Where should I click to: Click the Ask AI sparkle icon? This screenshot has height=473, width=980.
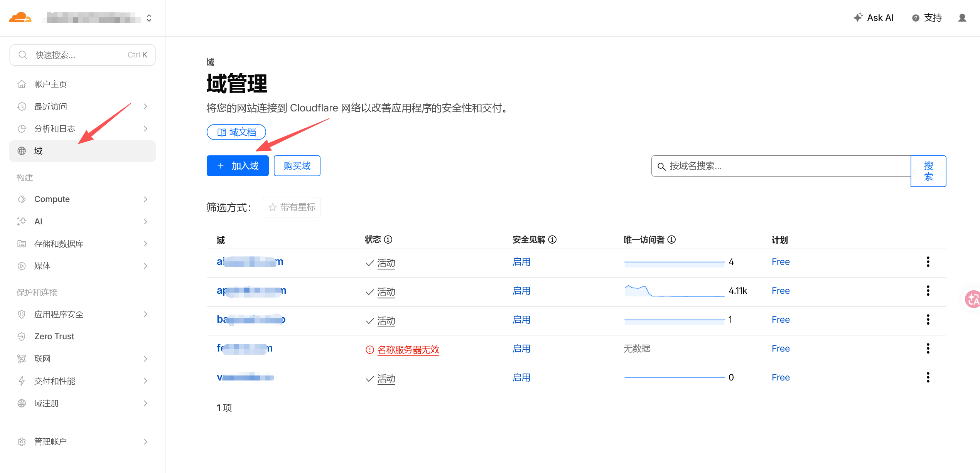point(858,18)
